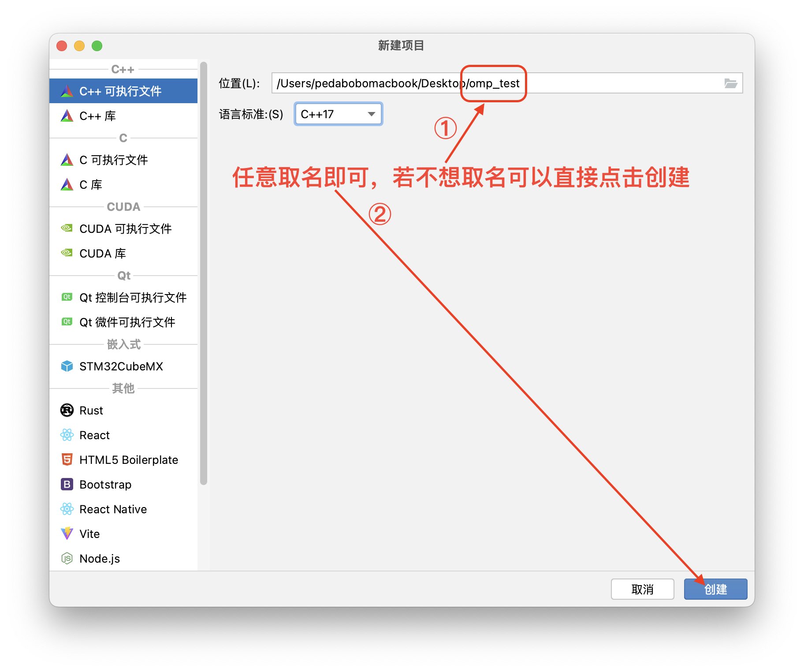The image size is (804, 672).
Task: Select React project type
Action: pyautogui.click(x=123, y=435)
